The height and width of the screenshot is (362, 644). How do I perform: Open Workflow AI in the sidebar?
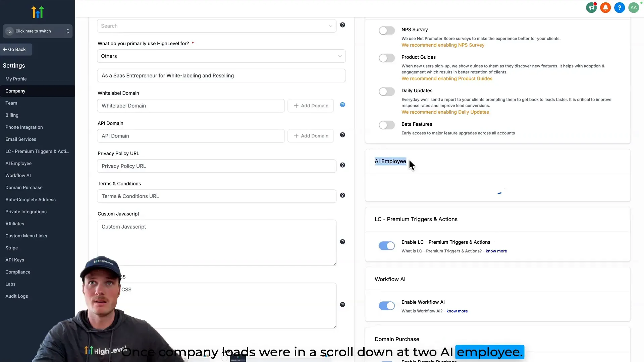tap(18, 175)
